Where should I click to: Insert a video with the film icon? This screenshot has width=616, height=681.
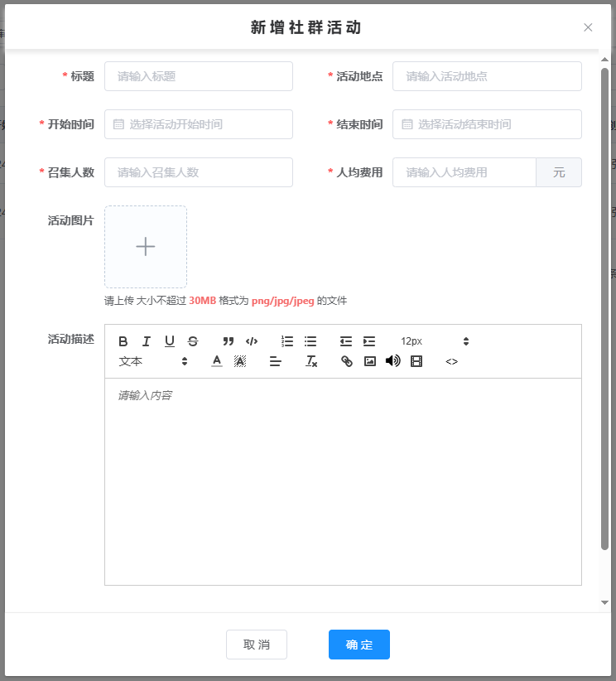pyautogui.click(x=416, y=361)
